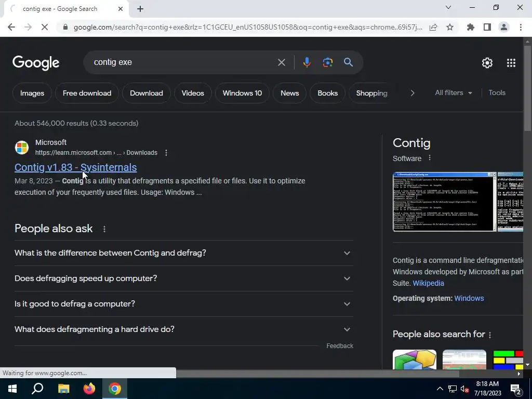The height and width of the screenshot is (399, 532).
Task: Expand 'Does defragging speed up computer?'
Action: pos(183,278)
